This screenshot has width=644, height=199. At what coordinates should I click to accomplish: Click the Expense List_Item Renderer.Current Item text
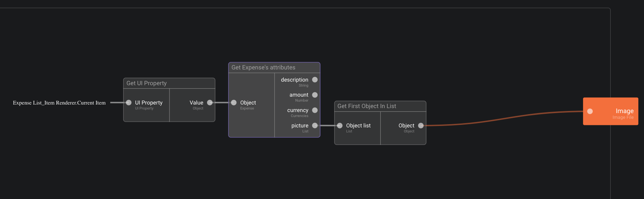[59, 103]
